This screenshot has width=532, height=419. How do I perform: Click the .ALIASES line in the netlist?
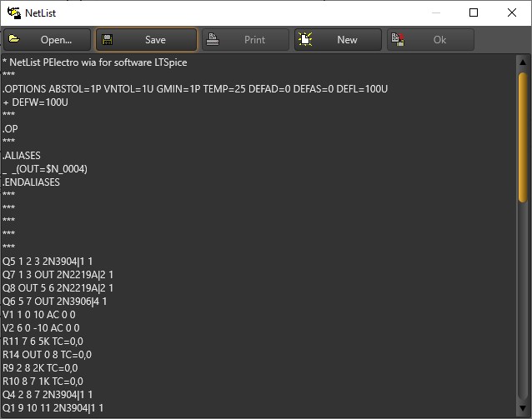coord(22,156)
